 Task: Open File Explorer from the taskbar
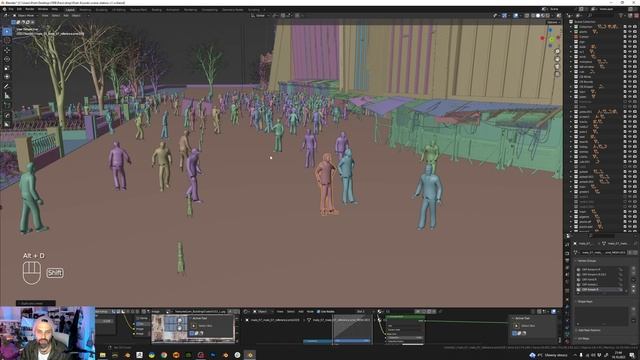[x=103, y=355]
